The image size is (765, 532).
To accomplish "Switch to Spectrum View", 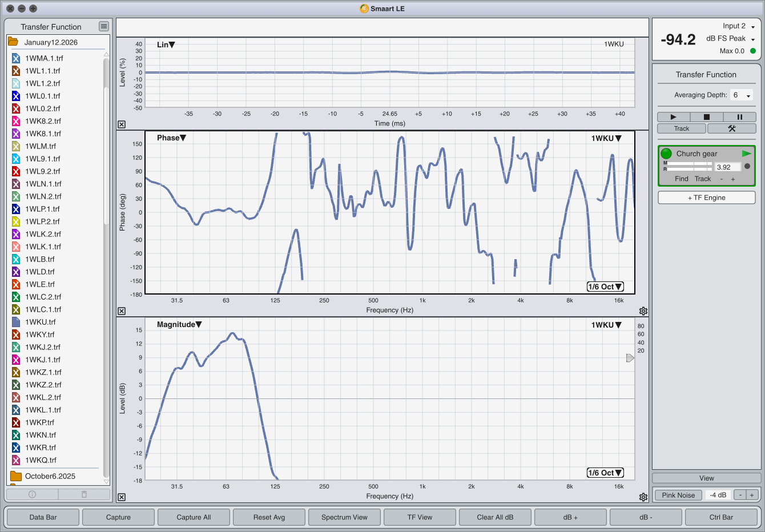I will [345, 517].
